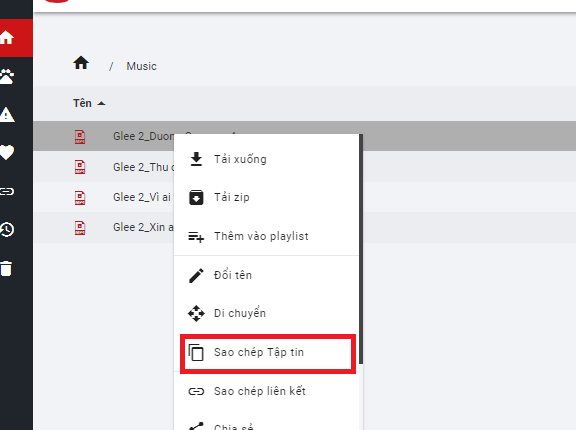Click file icon of Glee 2_Thu row

click(80, 167)
